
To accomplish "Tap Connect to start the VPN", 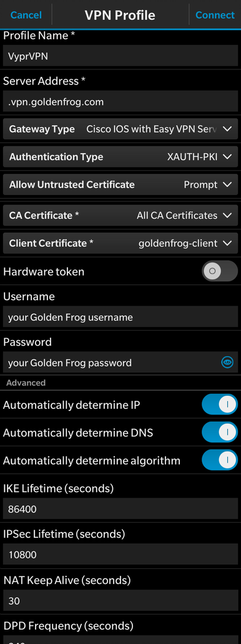I will tap(215, 15).
